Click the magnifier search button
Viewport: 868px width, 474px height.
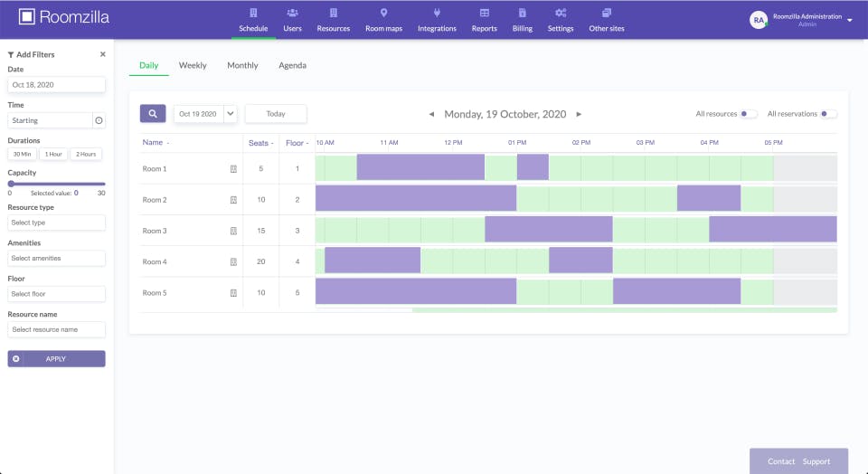(153, 113)
